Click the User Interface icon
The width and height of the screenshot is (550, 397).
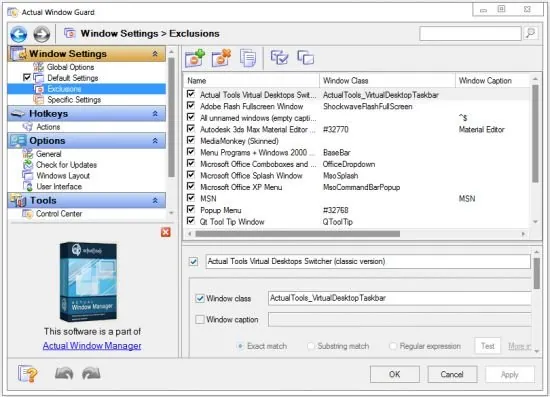[27, 186]
